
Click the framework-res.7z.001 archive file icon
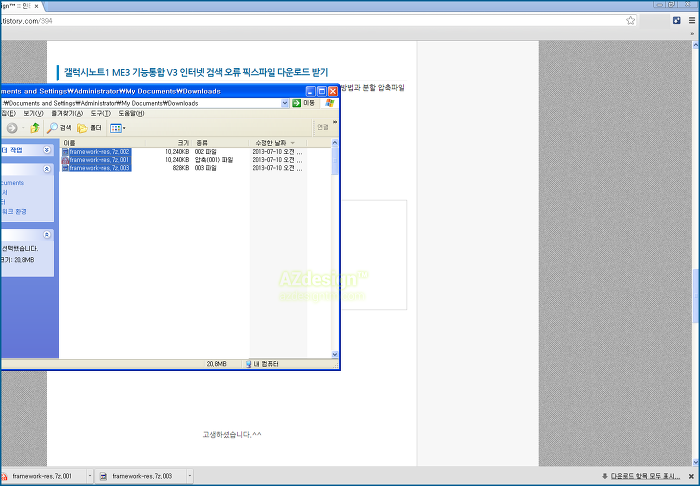65,160
